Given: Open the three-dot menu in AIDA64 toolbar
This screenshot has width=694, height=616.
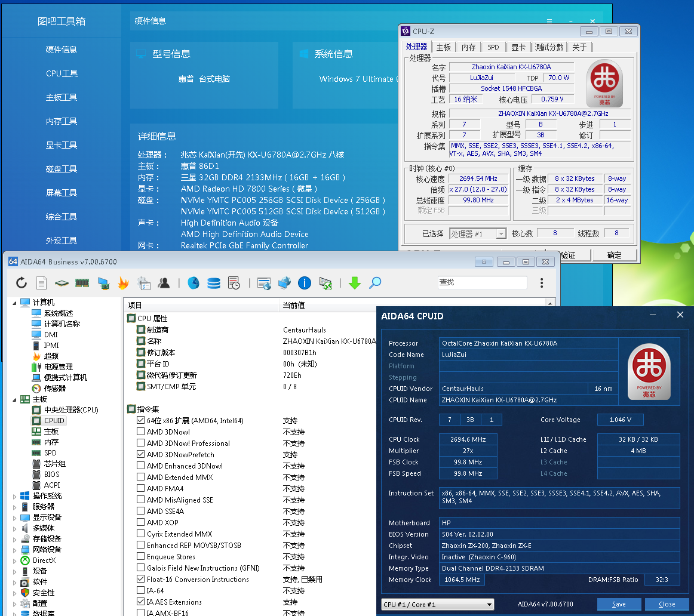Looking at the screenshot, I should pos(542,283).
